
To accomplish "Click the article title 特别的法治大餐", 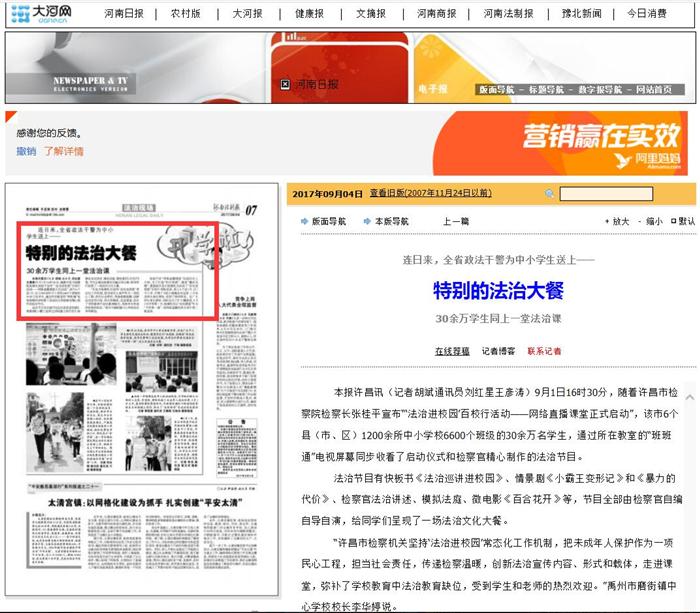I will pyautogui.click(x=498, y=290).
